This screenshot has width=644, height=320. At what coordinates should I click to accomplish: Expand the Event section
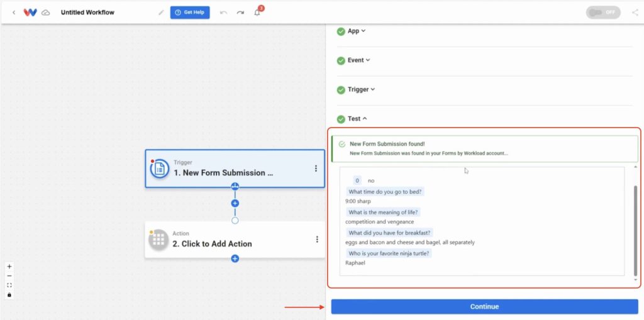coord(359,60)
